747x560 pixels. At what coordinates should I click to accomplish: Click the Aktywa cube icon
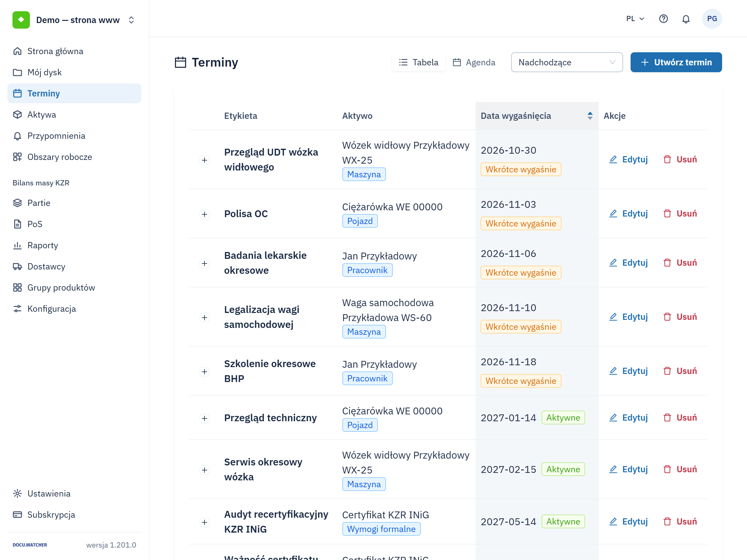[x=17, y=114]
